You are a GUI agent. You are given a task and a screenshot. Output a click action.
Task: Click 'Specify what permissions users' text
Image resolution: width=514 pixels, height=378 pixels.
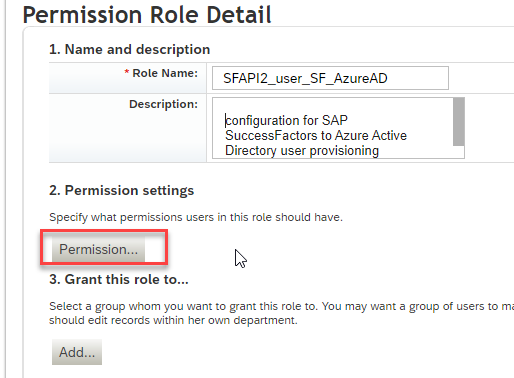pos(132,217)
